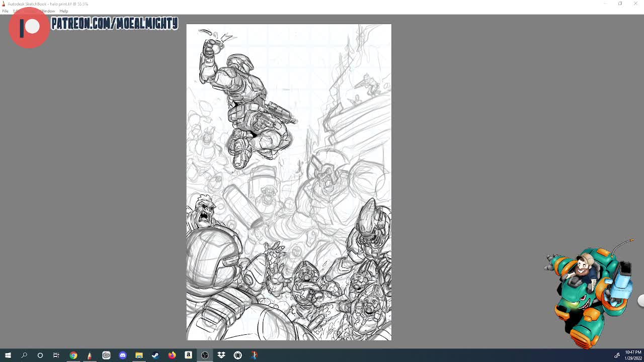This screenshot has height=362, width=644.
Task: Open the Window menu
Action: (x=48, y=11)
